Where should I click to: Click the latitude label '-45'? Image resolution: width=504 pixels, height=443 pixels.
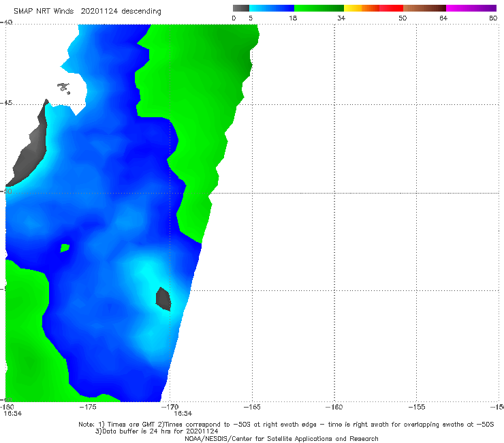(6, 103)
